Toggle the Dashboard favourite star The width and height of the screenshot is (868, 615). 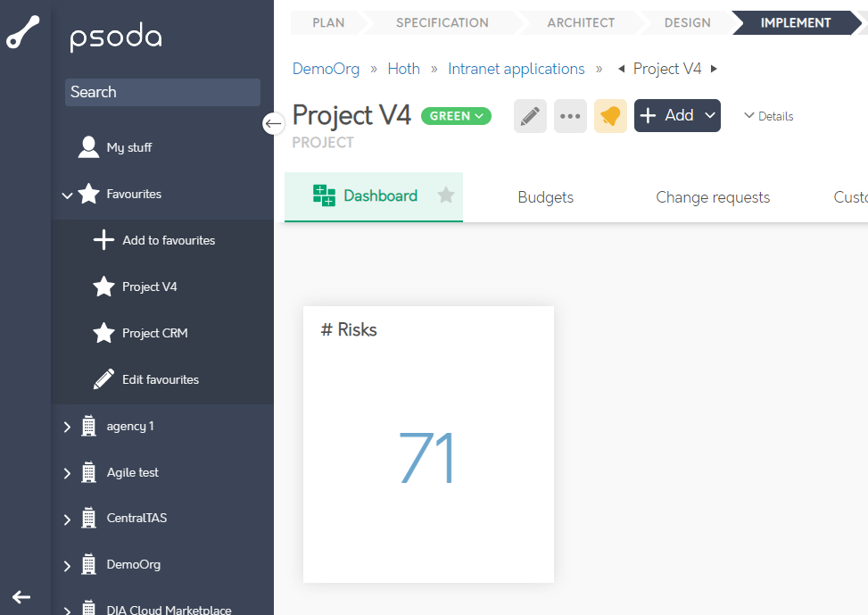tap(446, 197)
